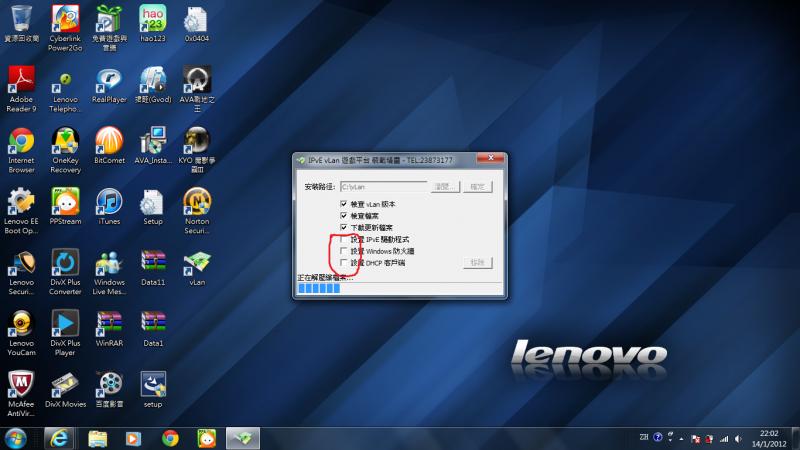
Task: Open Windows Media Player from taskbar
Action: 133,439
